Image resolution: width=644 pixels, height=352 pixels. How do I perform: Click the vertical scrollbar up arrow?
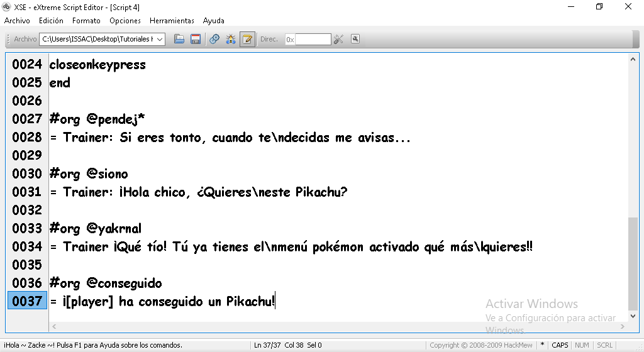coord(633,59)
